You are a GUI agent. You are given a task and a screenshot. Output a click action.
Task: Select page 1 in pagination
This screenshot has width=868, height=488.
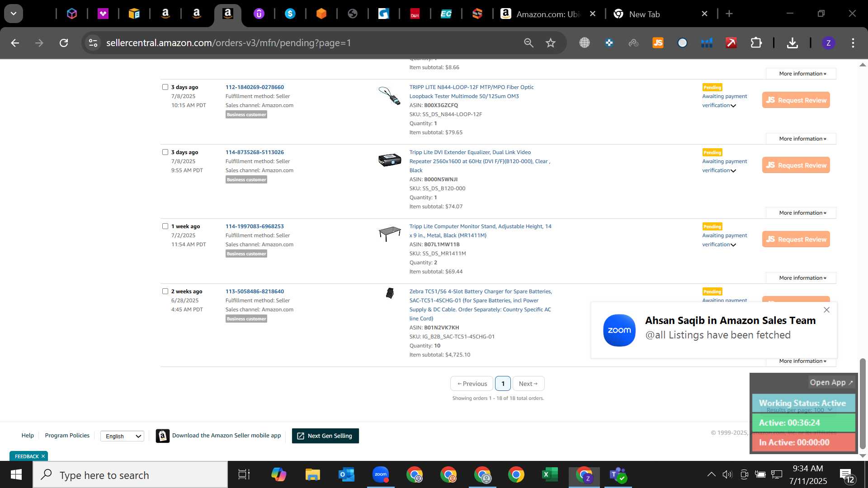(503, 384)
